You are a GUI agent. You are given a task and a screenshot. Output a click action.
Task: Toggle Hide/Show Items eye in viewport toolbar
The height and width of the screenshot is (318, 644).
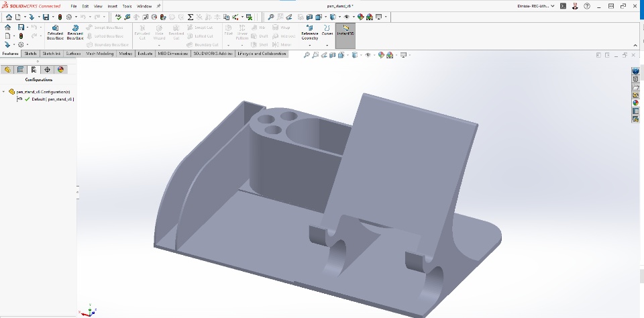click(x=368, y=55)
